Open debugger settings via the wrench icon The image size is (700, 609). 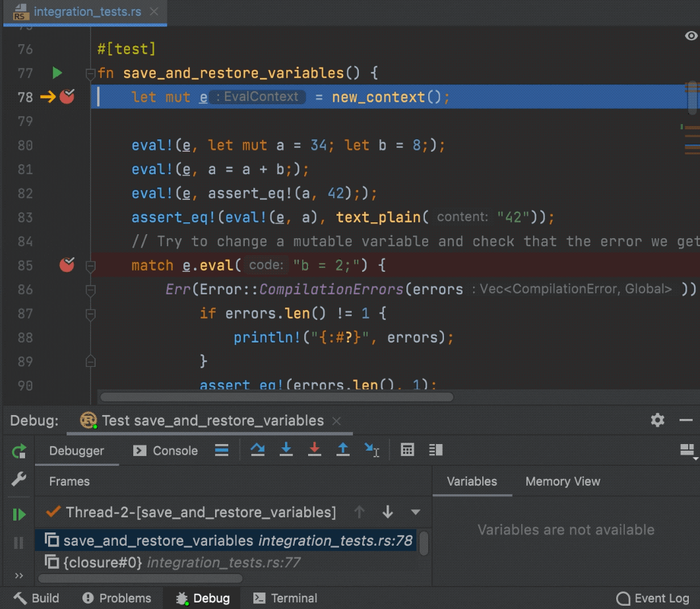click(18, 478)
